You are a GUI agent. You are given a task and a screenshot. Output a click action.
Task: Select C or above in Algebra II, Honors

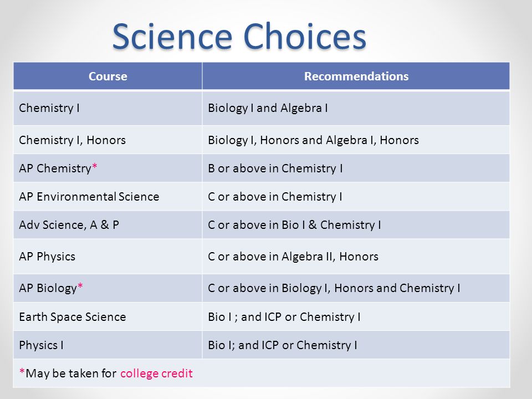click(x=293, y=257)
